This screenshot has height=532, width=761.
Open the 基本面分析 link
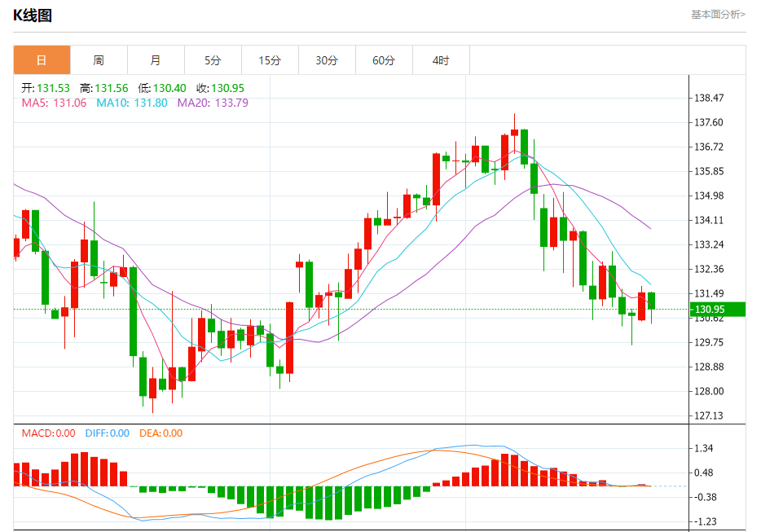coord(719,15)
